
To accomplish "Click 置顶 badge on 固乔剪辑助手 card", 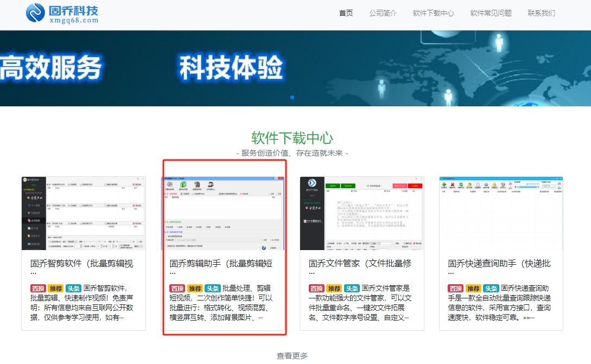I will click(x=177, y=289).
